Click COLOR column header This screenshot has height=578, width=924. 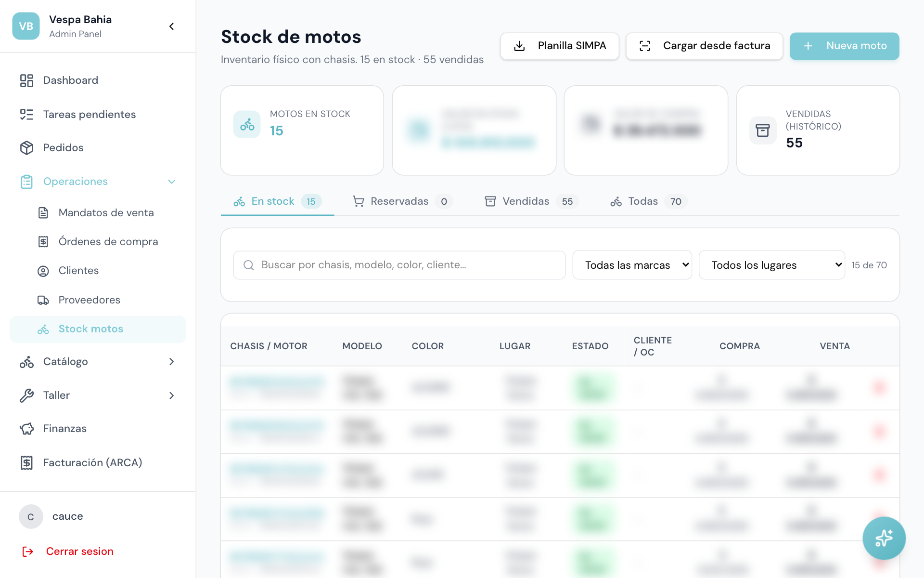click(x=428, y=346)
